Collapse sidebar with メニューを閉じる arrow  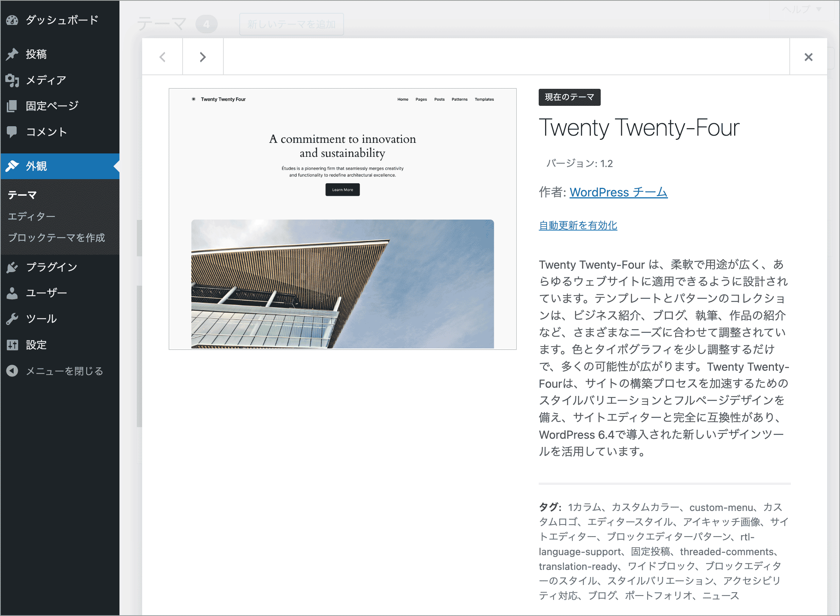tap(12, 371)
